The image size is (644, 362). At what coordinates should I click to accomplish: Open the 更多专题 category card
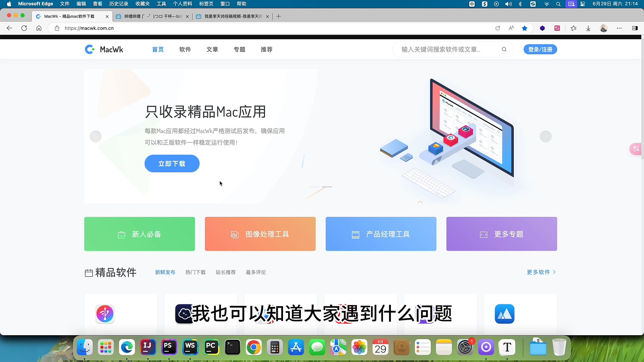tap(502, 234)
